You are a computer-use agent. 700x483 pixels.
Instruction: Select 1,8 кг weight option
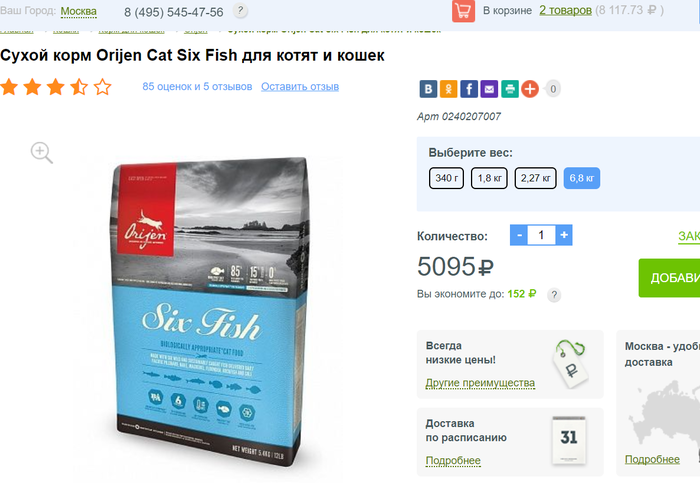489,178
